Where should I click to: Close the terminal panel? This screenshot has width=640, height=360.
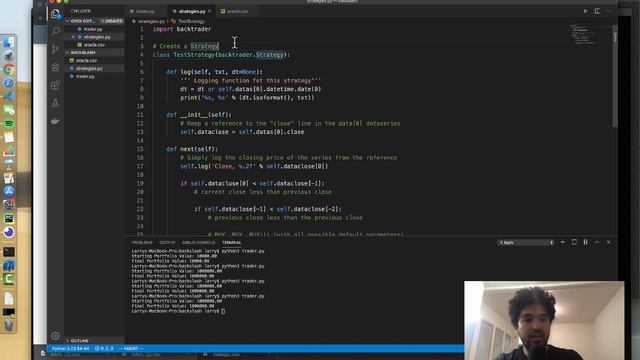[609, 242]
